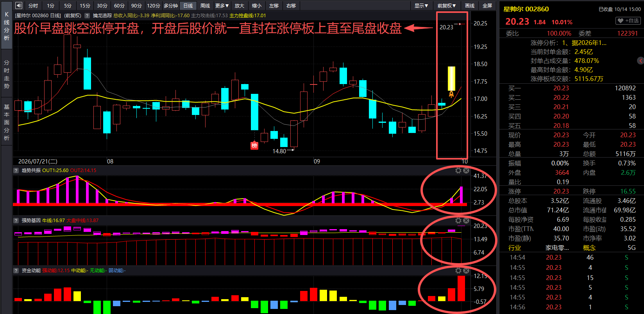Image resolution: width=644 pixels, height=314 pixels.
Task: Toggle 全屏 fullscreen mode
Action: [487, 5]
